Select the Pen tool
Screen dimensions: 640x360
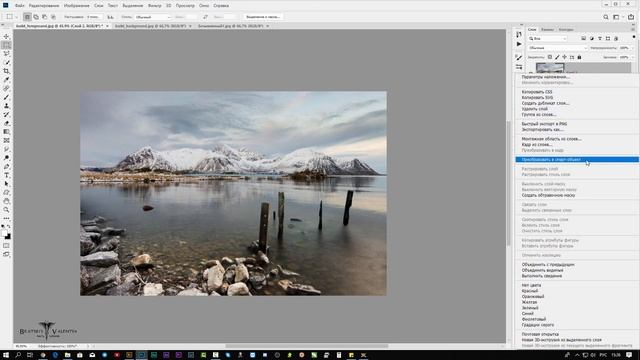pos(7,167)
